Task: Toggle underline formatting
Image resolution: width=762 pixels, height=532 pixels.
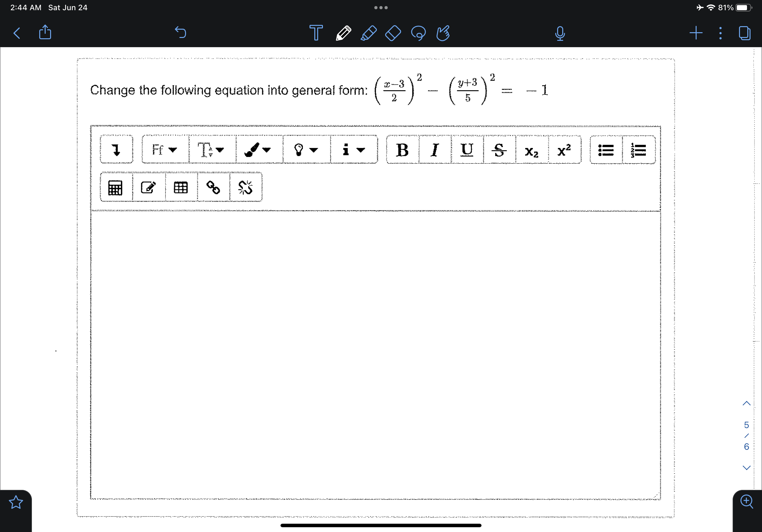Action: [467, 150]
